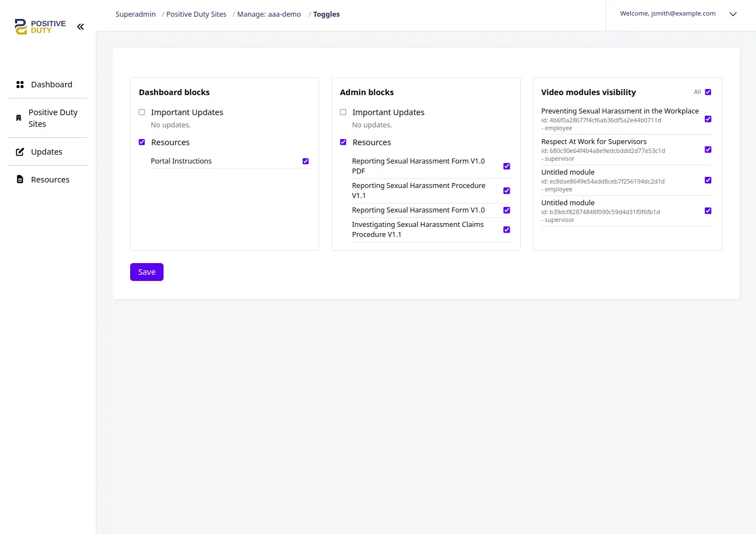Go to Resources in the sidebar
Screen dimensions: 756x534
tap(47, 180)
